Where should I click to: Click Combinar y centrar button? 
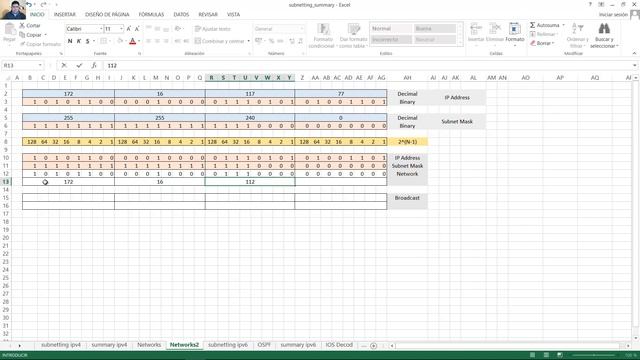219,41
